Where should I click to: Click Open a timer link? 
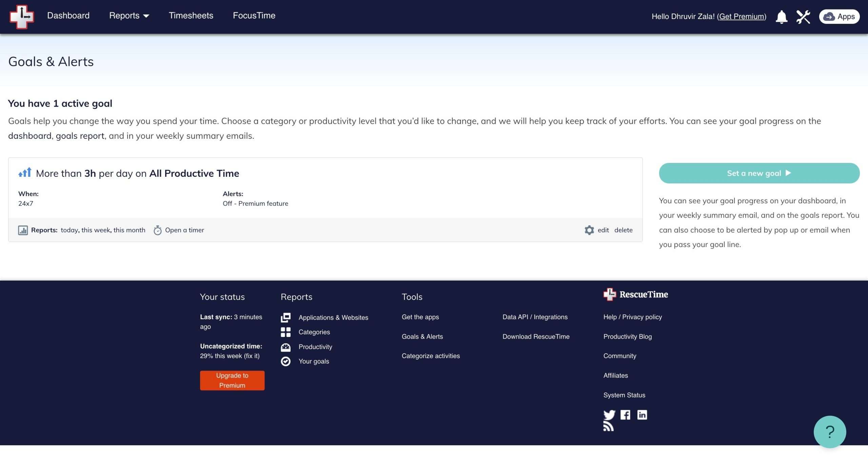pyautogui.click(x=184, y=230)
